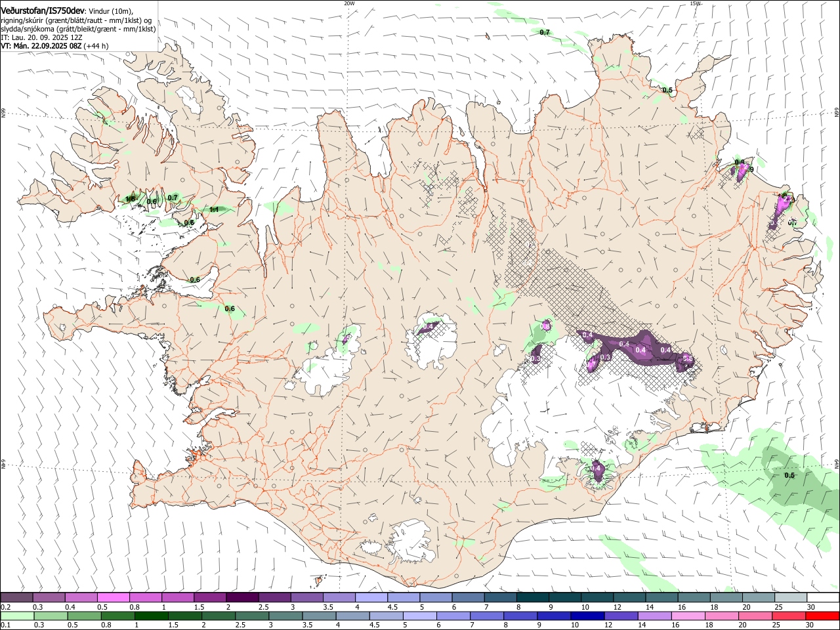Click the '20W' longitude label
Screen dimensions: 840x630
[349, 3]
